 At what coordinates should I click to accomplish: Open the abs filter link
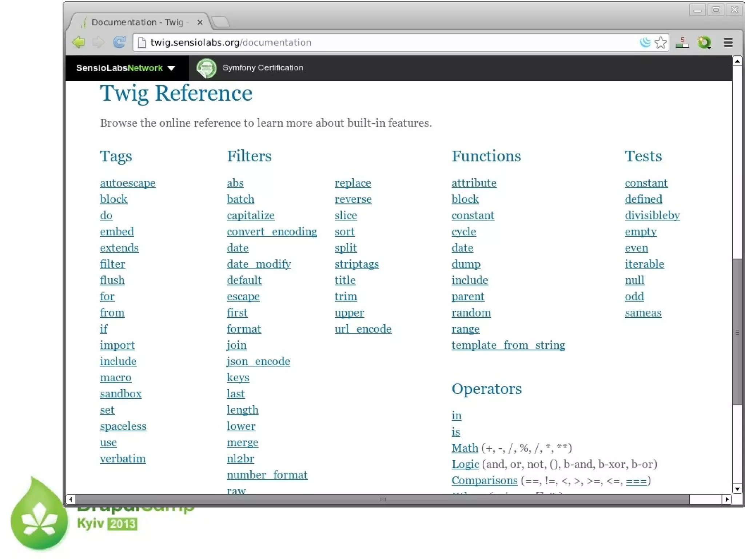click(235, 183)
